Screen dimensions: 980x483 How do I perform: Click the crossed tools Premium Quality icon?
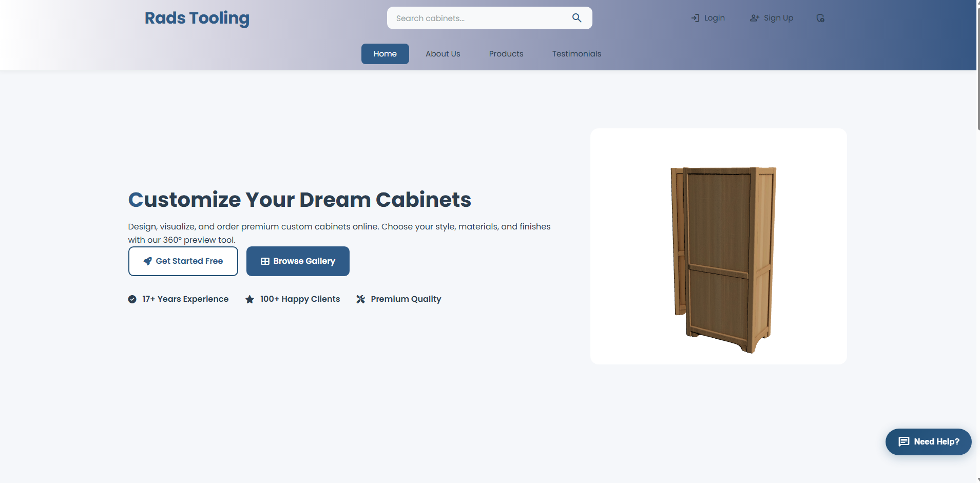click(x=361, y=299)
